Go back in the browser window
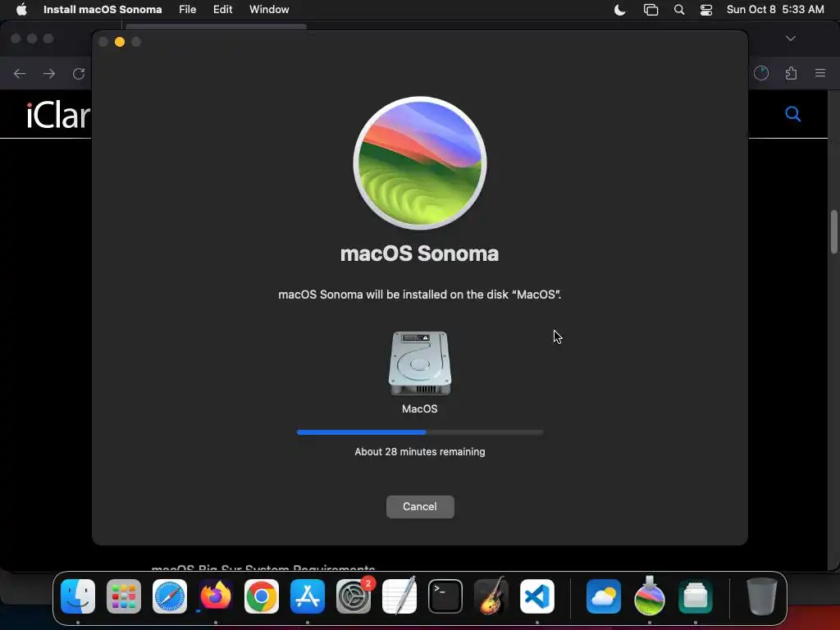Image resolution: width=840 pixels, height=630 pixels. pyautogui.click(x=20, y=73)
